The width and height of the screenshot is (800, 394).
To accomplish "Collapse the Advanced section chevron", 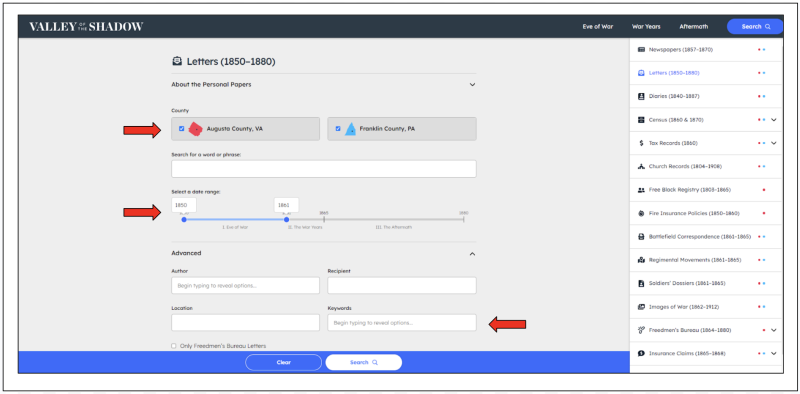I will (x=472, y=253).
